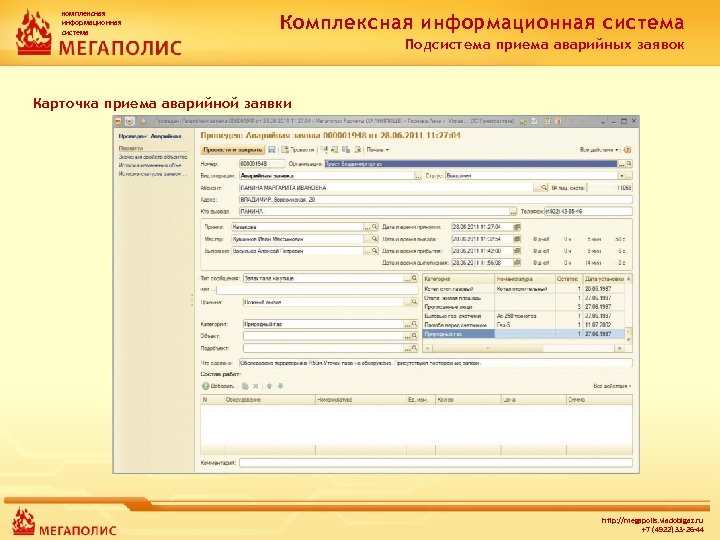Click the 'Номенклатура' column header in equipment table
Image resolution: width=720 pixels, height=540 pixels.
tap(524, 279)
